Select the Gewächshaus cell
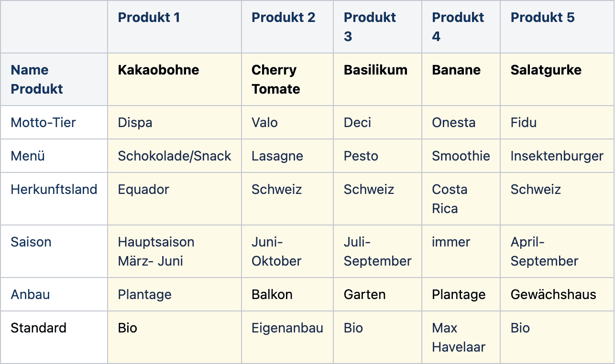 point(557,294)
